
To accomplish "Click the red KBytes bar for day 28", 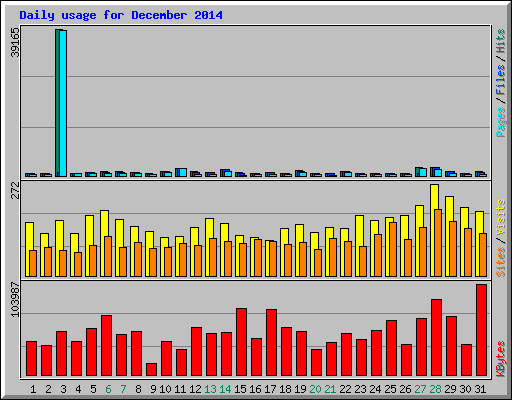I will 436,338.
